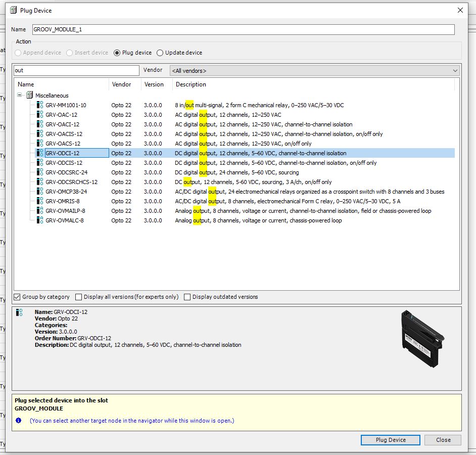476x455 pixels.
Task: Click the GRV-OMRIS-8 module icon
Action: pyautogui.click(x=40, y=201)
